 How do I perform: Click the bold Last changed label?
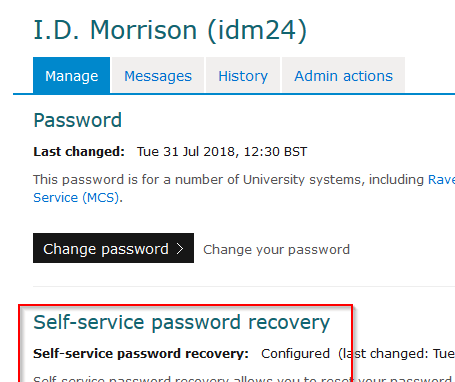pos(79,152)
